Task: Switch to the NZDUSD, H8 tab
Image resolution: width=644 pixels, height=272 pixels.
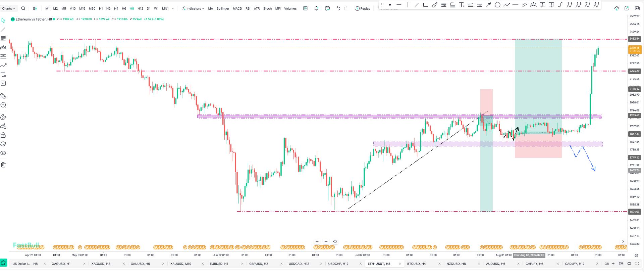Action: [456, 264]
